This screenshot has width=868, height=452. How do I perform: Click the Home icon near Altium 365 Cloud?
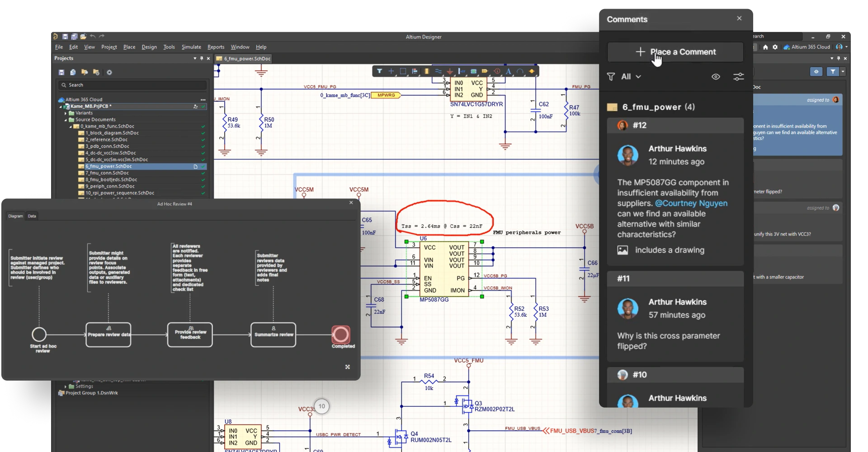tap(765, 47)
